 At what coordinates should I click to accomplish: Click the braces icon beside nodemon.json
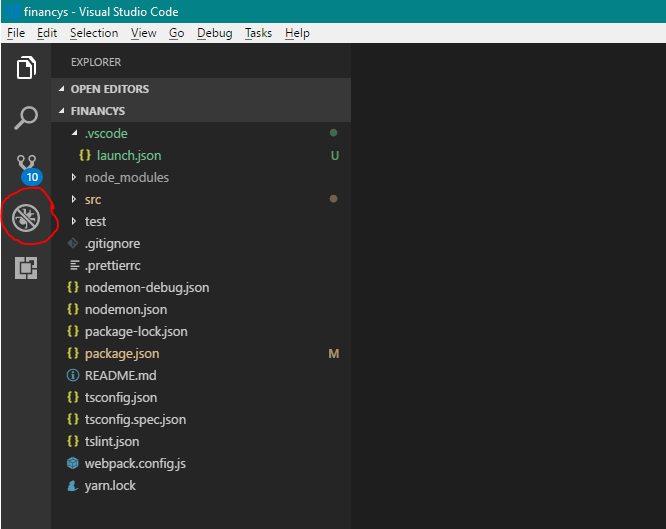tap(73, 309)
